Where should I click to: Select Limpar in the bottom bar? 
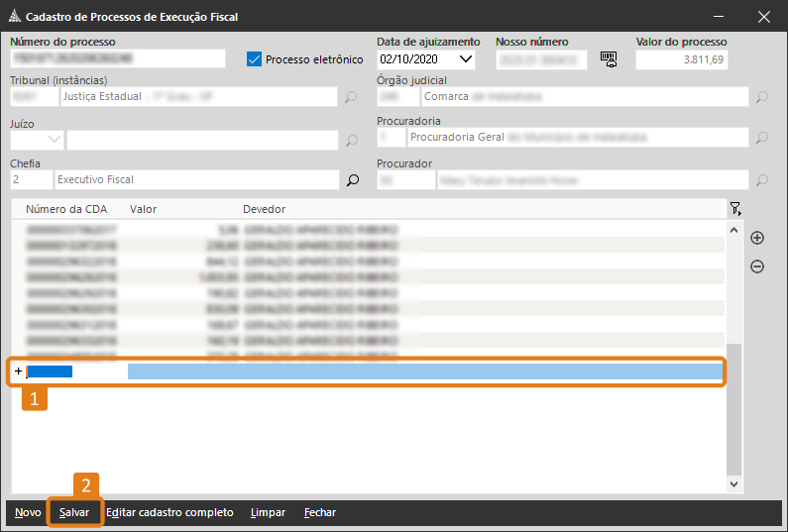[268, 513]
